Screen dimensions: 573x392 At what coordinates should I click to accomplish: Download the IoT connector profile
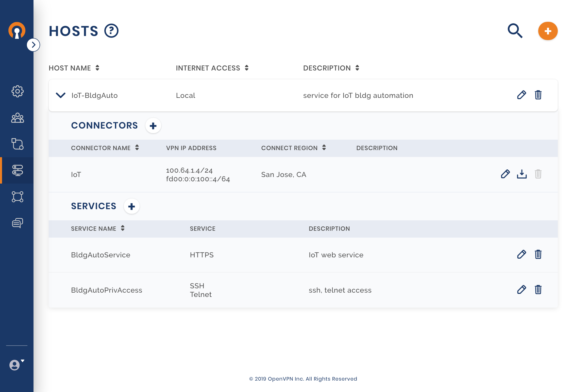pos(522,174)
